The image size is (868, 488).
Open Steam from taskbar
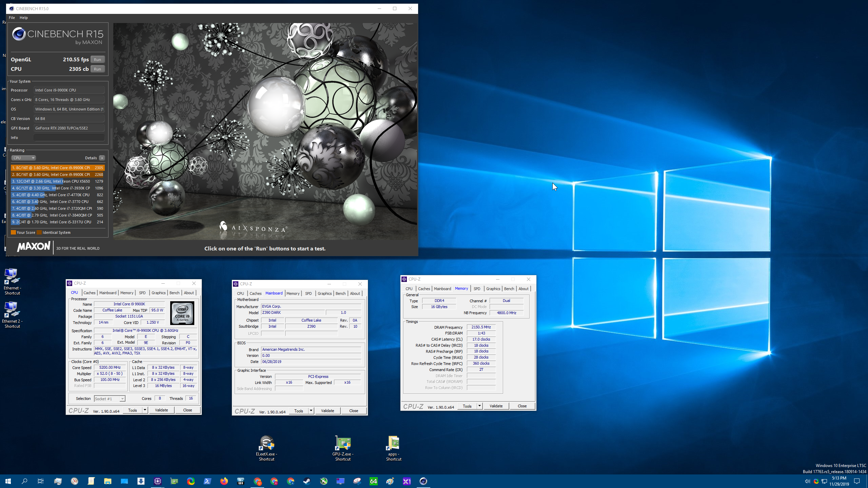click(307, 481)
